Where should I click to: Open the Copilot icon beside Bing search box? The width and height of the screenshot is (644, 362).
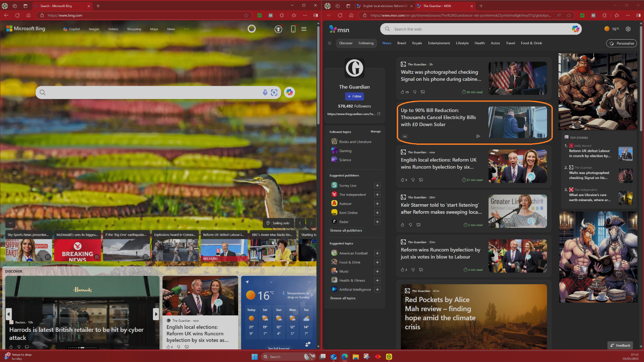[x=289, y=92]
